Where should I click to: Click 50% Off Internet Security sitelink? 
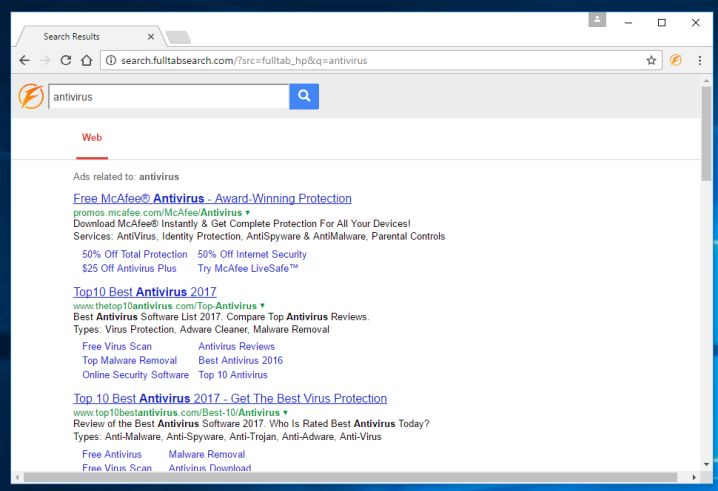[x=252, y=254]
